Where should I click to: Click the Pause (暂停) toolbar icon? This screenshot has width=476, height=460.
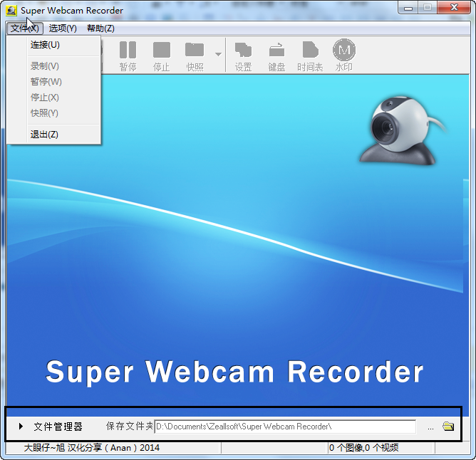coord(128,56)
